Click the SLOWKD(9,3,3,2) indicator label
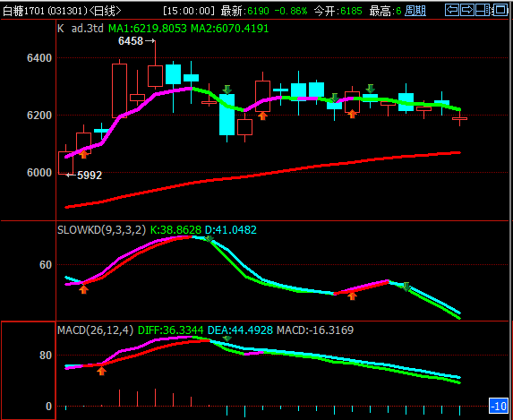The image size is (513, 420). 101,230
